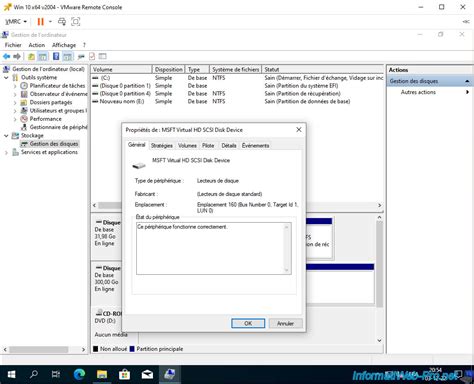Open the Windows Start menu
Viewport: 474px width, 384px height.
coord(11,375)
